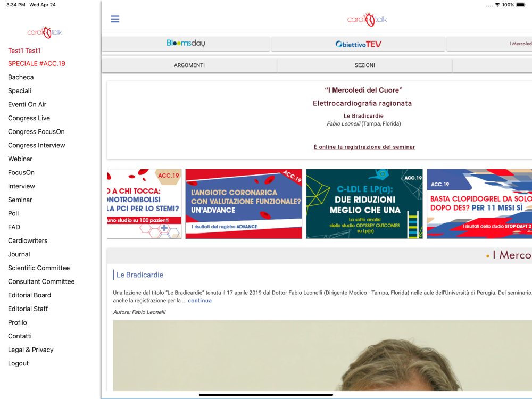Go to Profilo page
Viewport: 532px width, 399px height.
click(x=18, y=322)
